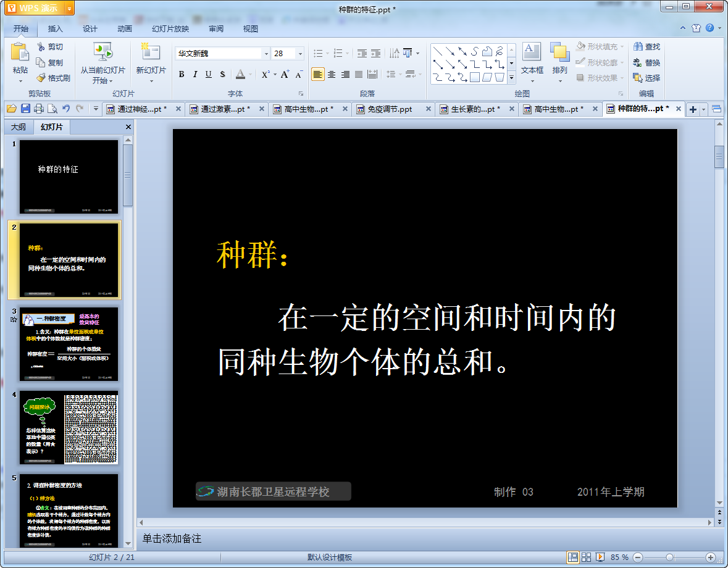
Task: Click the Print icon in quick toolbar
Action: (39, 109)
